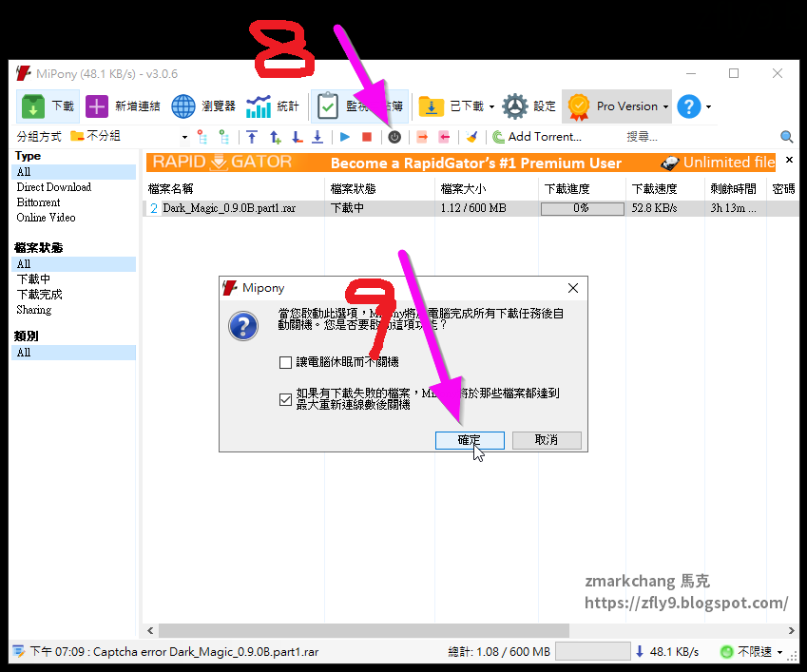Click the total progress bar in status bar
The width and height of the screenshot is (807, 672).
[x=593, y=651]
